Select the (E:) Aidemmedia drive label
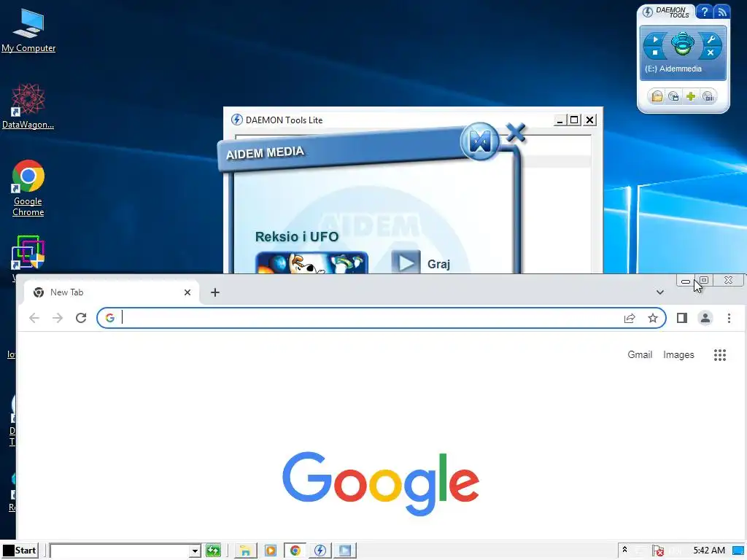747x560 pixels. pos(673,69)
